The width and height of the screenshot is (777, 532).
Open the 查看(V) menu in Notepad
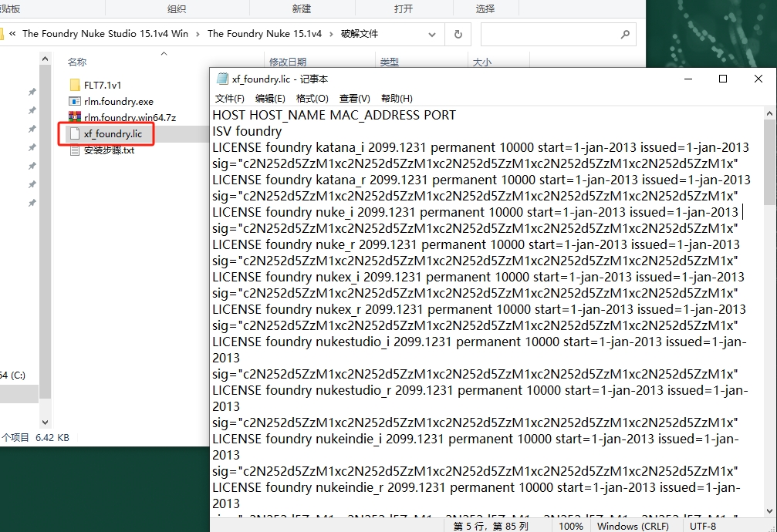coord(354,98)
